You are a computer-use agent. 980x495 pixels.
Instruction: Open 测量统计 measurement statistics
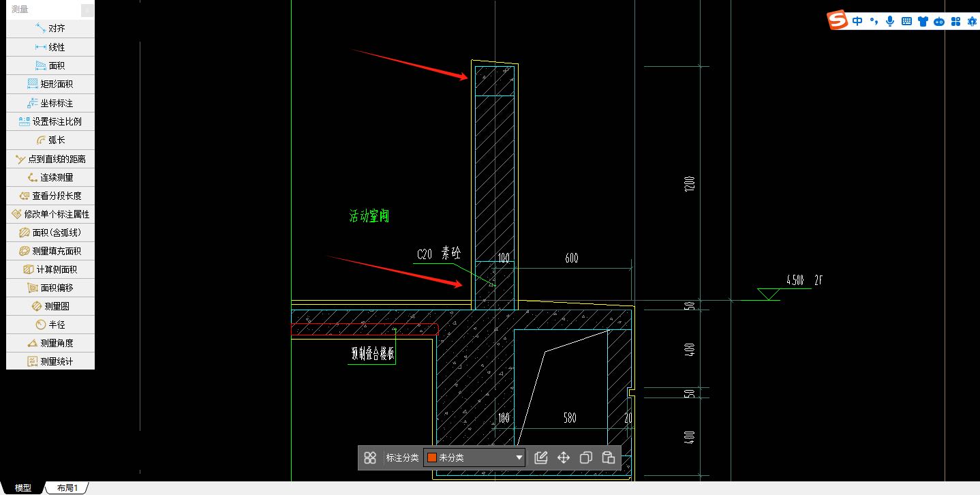click(x=50, y=361)
